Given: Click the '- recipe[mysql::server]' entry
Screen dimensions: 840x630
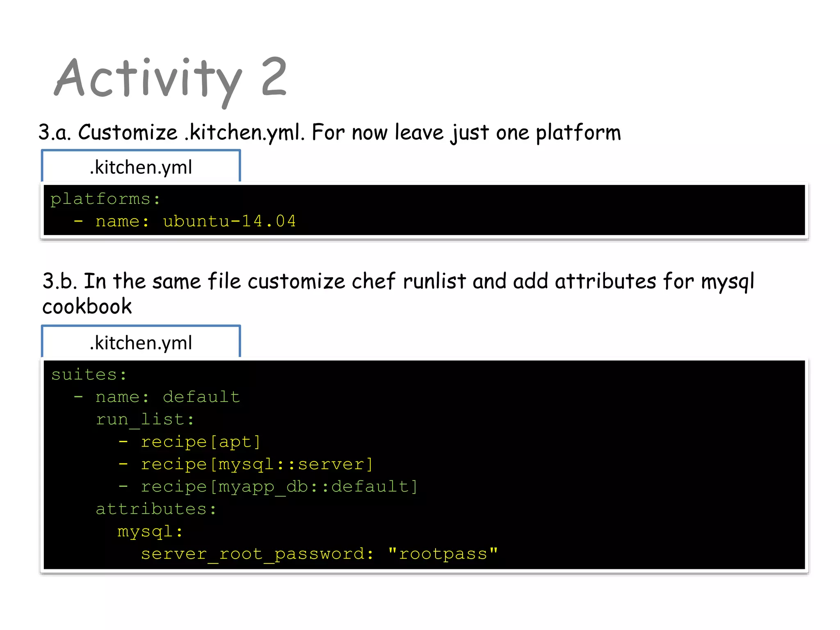Looking at the screenshot, I should [x=246, y=465].
